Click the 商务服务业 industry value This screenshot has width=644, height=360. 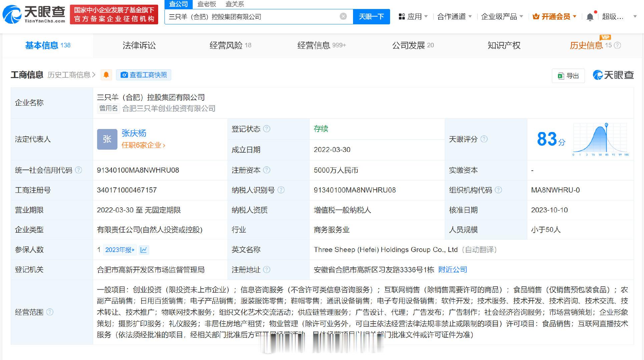(x=332, y=230)
